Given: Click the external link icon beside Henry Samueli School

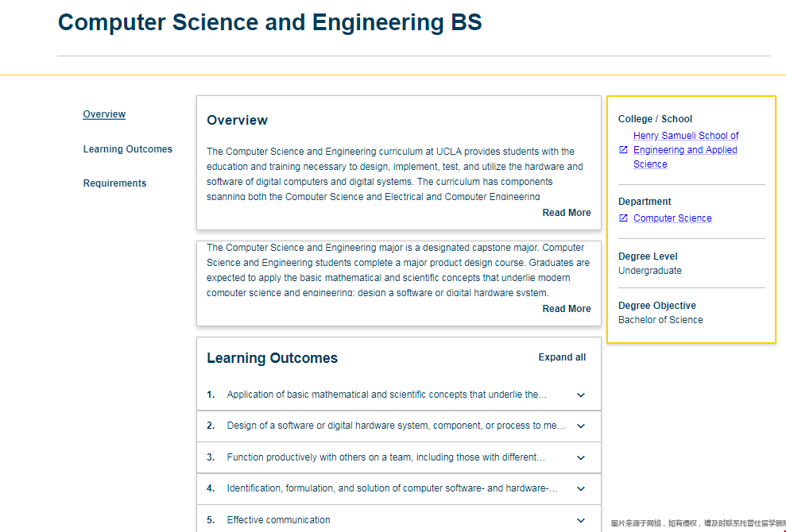Looking at the screenshot, I should click(623, 150).
